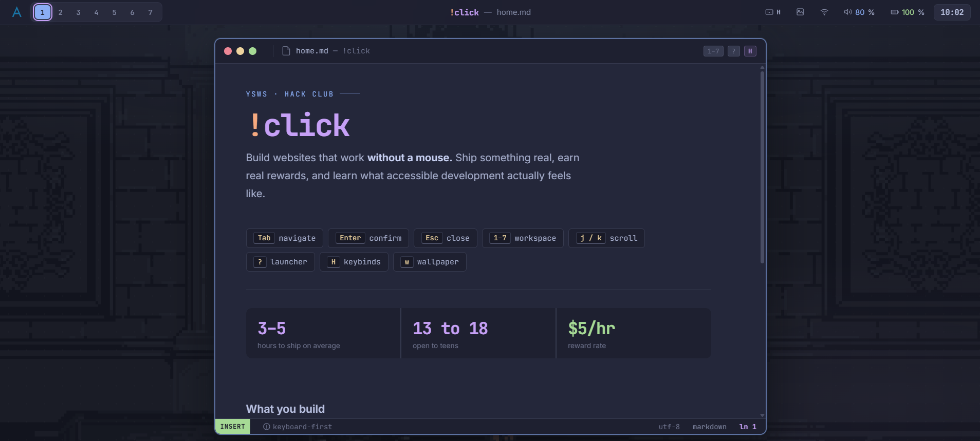Click the yellow minimize window dot
Screen dimensions: 980x441
click(x=240, y=51)
